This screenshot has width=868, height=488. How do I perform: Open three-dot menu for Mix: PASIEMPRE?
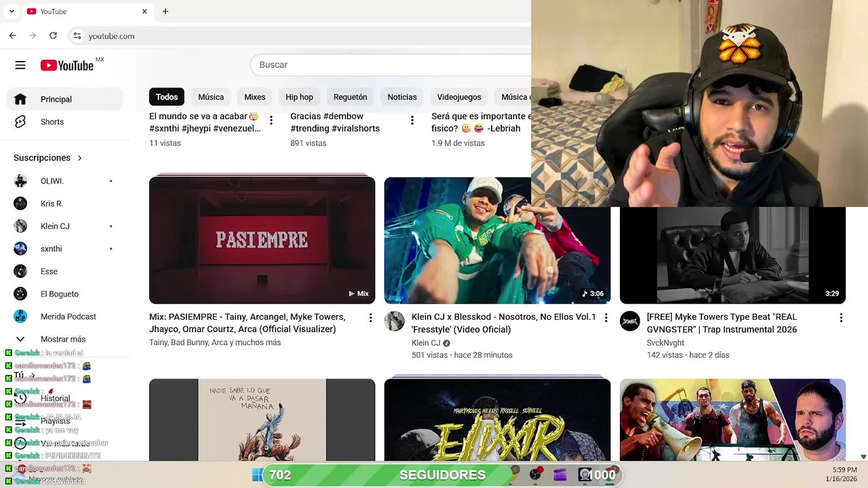pyautogui.click(x=370, y=317)
